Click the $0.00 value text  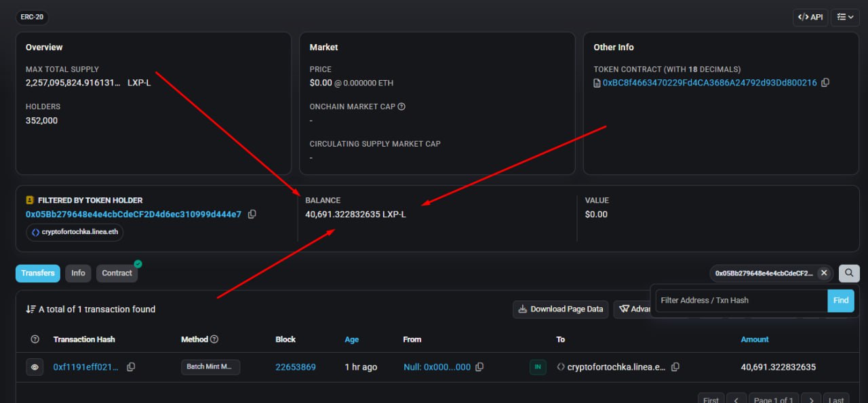pyautogui.click(x=596, y=214)
